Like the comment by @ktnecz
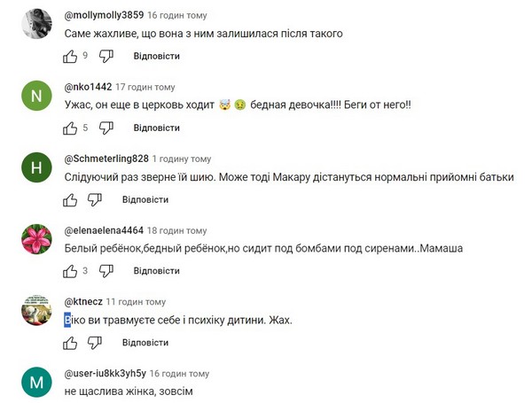 pos(71,343)
